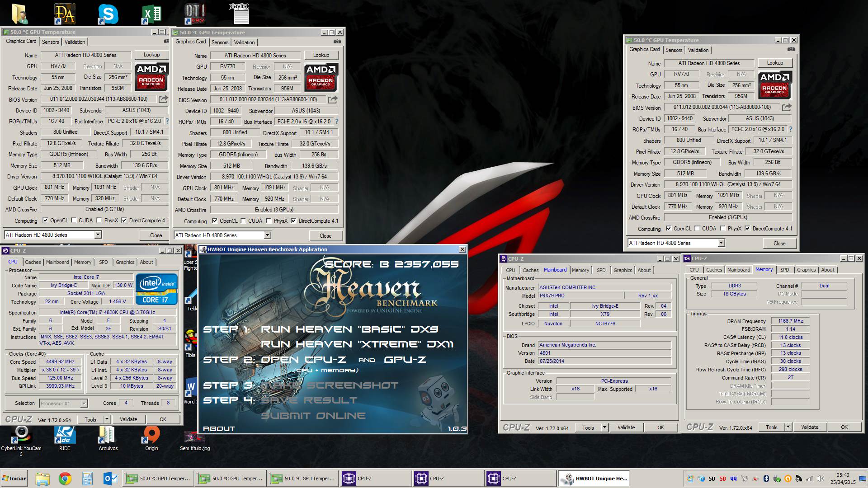Image resolution: width=868 pixels, height=488 pixels.
Task: Click HWBOT Unigine Heaven taskbar button
Action: pyautogui.click(x=594, y=479)
